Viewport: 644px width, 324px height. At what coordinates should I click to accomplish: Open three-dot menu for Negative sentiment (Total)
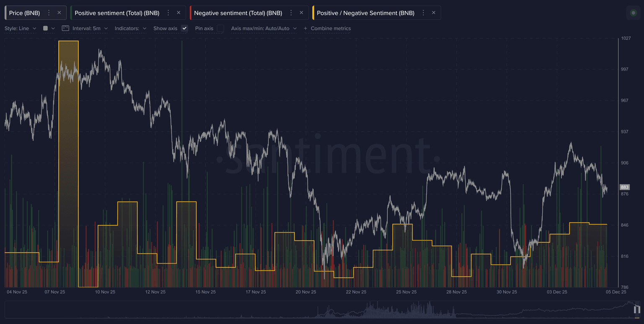pos(291,13)
